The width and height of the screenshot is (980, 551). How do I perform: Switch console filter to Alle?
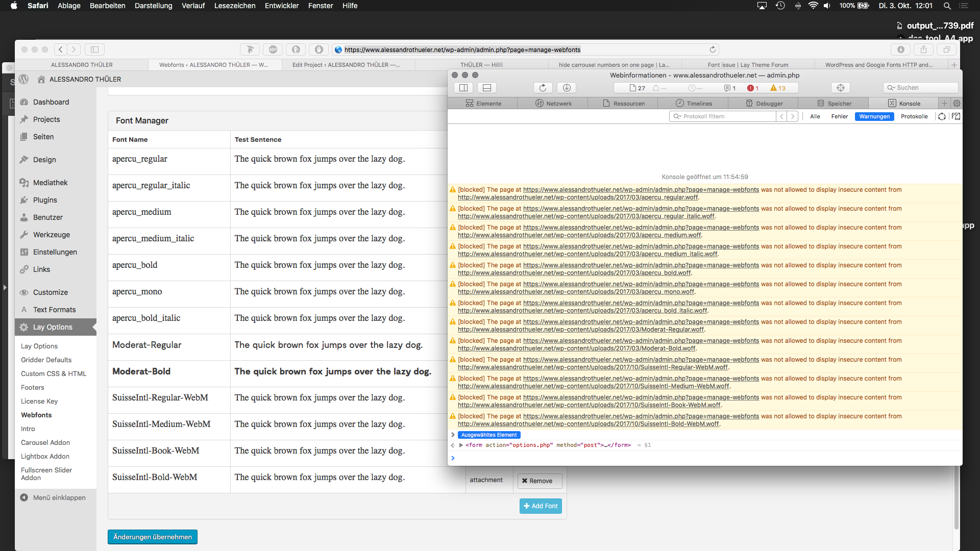point(815,116)
